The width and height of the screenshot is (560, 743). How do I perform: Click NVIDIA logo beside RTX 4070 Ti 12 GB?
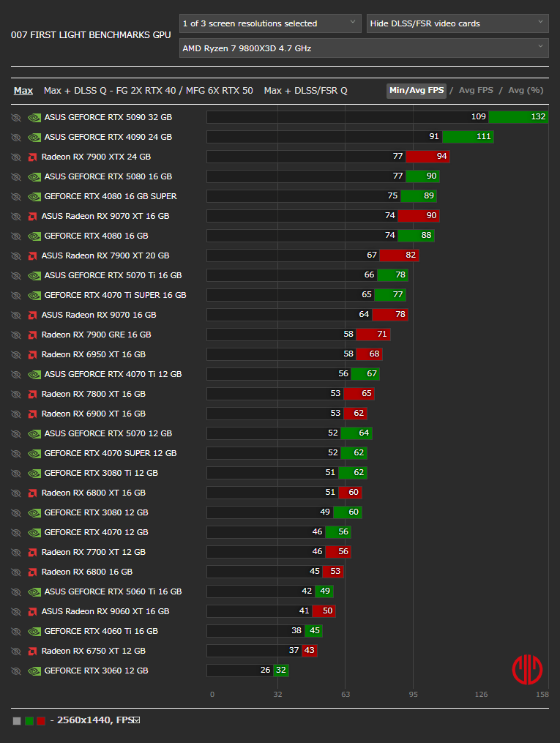(34, 375)
